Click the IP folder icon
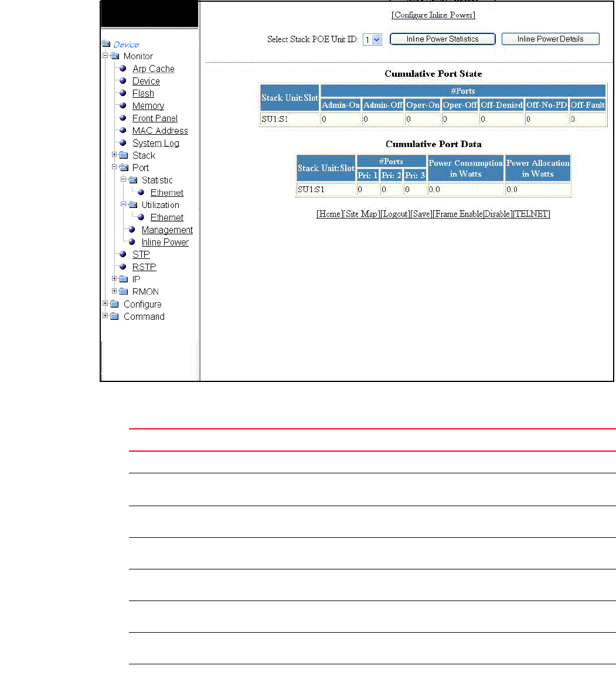616x679 pixels. tap(124, 279)
